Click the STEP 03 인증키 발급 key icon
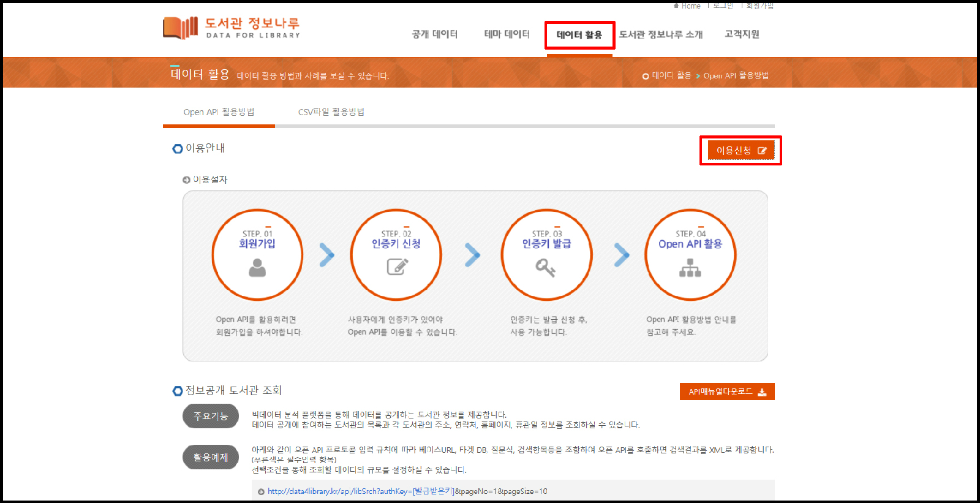Viewport: 980px width, 503px height. pyautogui.click(x=545, y=268)
